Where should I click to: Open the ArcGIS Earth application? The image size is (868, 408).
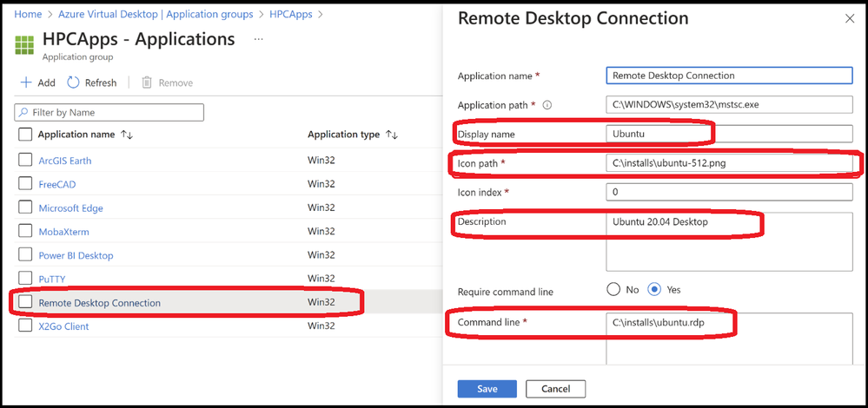point(65,161)
